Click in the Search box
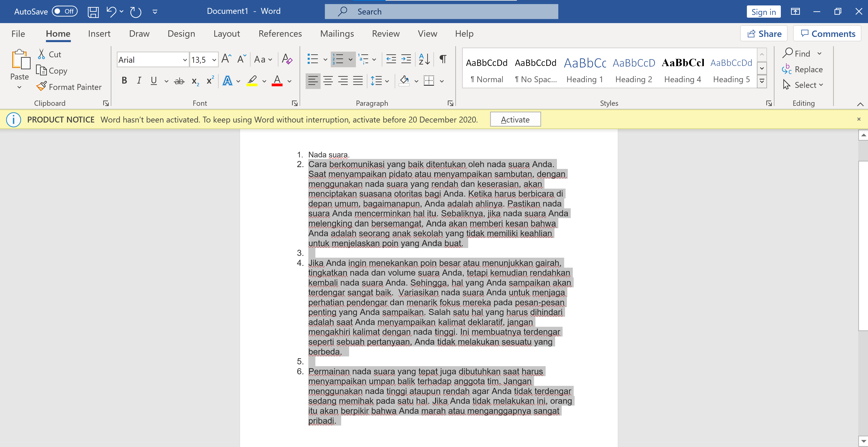Screen dimensions: 868x447 441,12
